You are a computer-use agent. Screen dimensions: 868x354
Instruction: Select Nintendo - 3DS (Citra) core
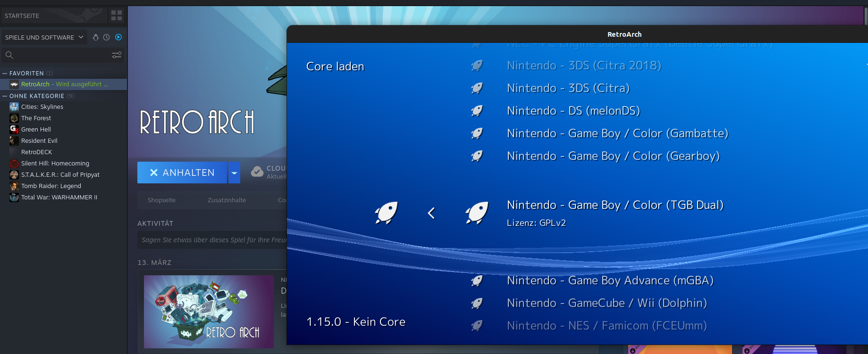[x=568, y=88]
